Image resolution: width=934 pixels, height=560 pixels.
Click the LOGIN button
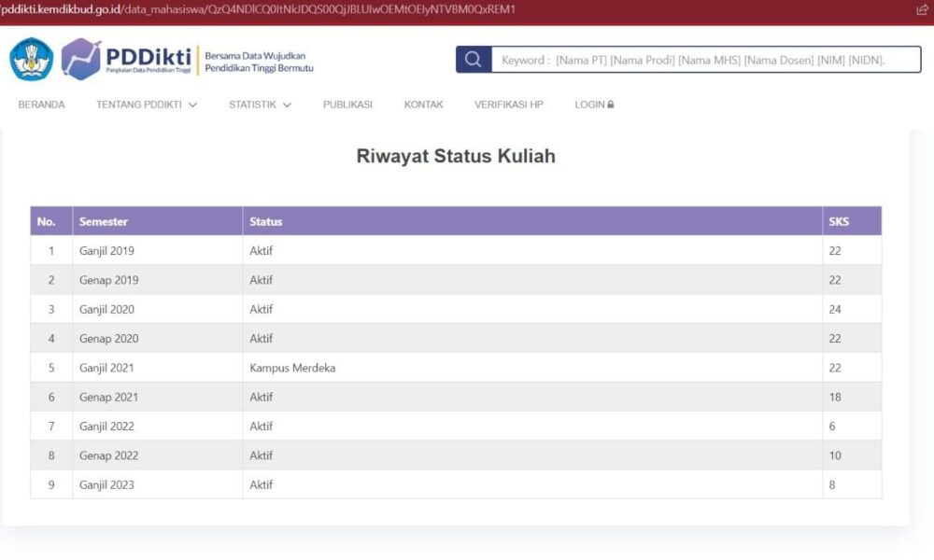[x=589, y=105]
